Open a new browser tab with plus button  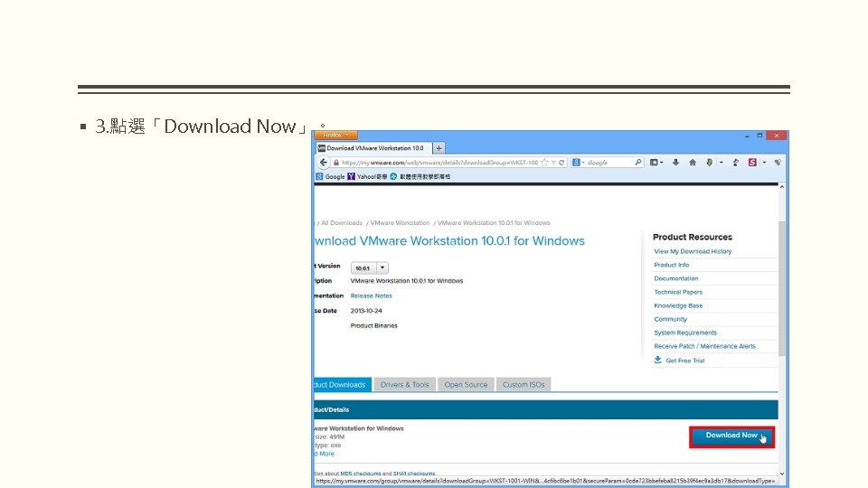[439, 148]
